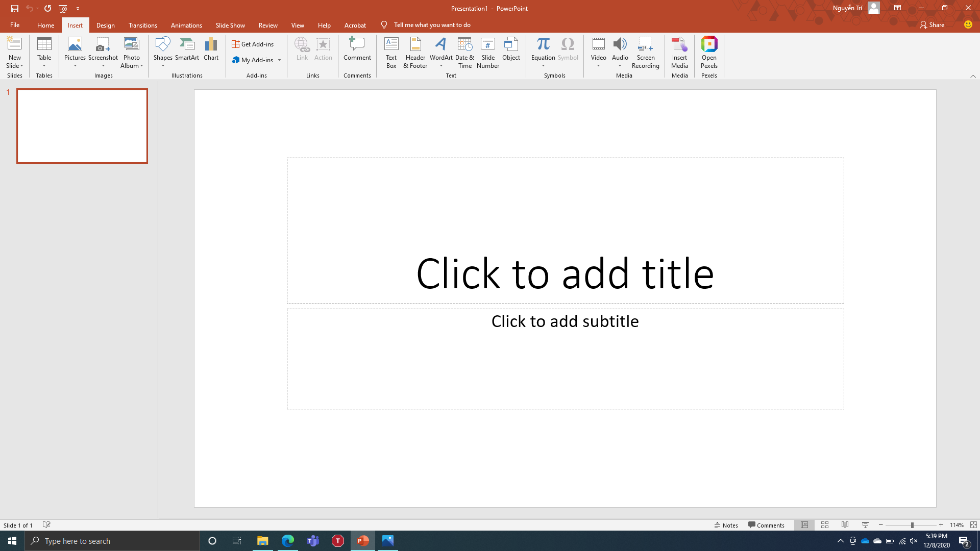The height and width of the screenshot is (551, 980).
Task: Insert a Text Box from the ribbon
Action: (391, 52)
